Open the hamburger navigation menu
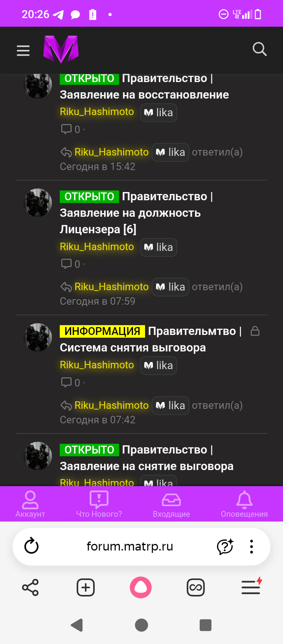This screenshot has height=644, width=283. pos(23,50)
